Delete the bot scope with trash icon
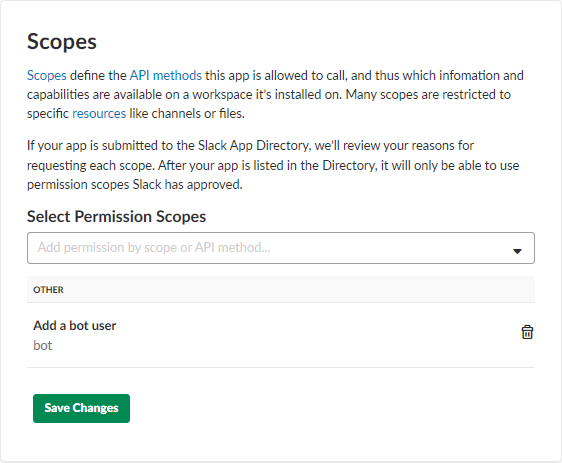 pos(527,332)
